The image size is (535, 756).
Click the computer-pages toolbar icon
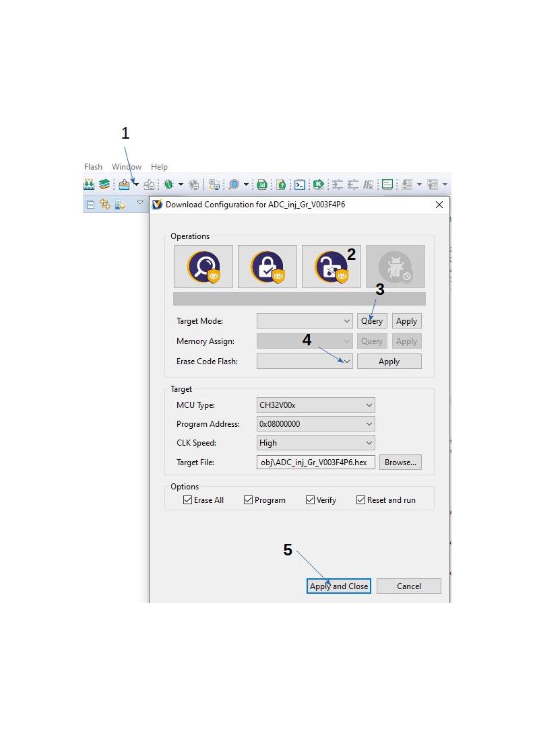pos(214,184)
